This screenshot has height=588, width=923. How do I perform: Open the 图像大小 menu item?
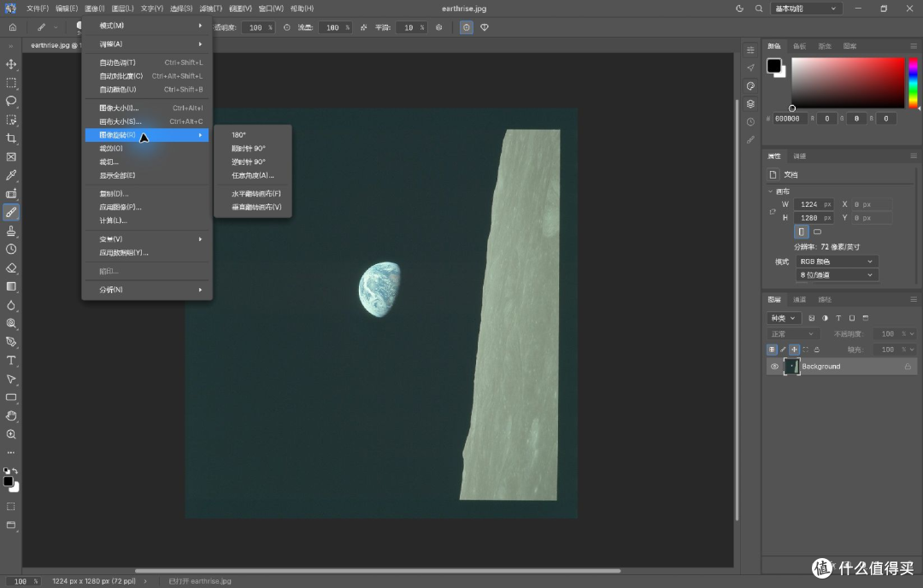coord(147,108)
